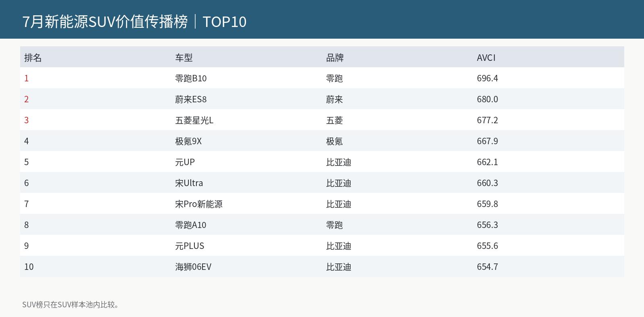Select the model name "元UP"
The width and height of the screenshot is (644, 317).
click(x=185, y=162)
